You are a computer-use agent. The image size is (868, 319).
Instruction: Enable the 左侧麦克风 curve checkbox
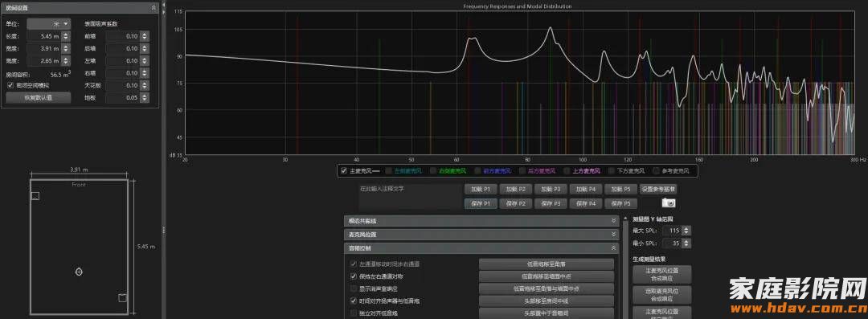389,170
